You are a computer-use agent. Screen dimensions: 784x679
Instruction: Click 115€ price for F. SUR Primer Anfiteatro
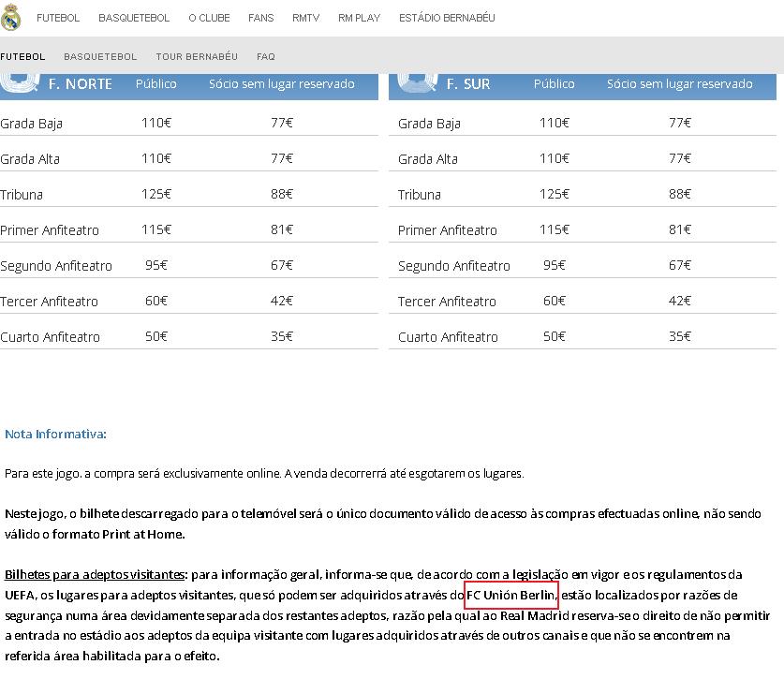pyautogui.click(x=554, y=229)
